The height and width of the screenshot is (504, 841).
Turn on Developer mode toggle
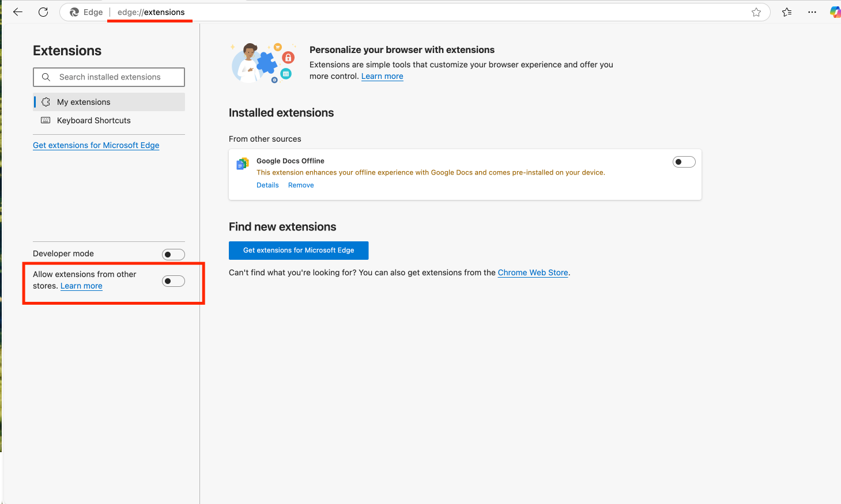[x=174, y=255]
